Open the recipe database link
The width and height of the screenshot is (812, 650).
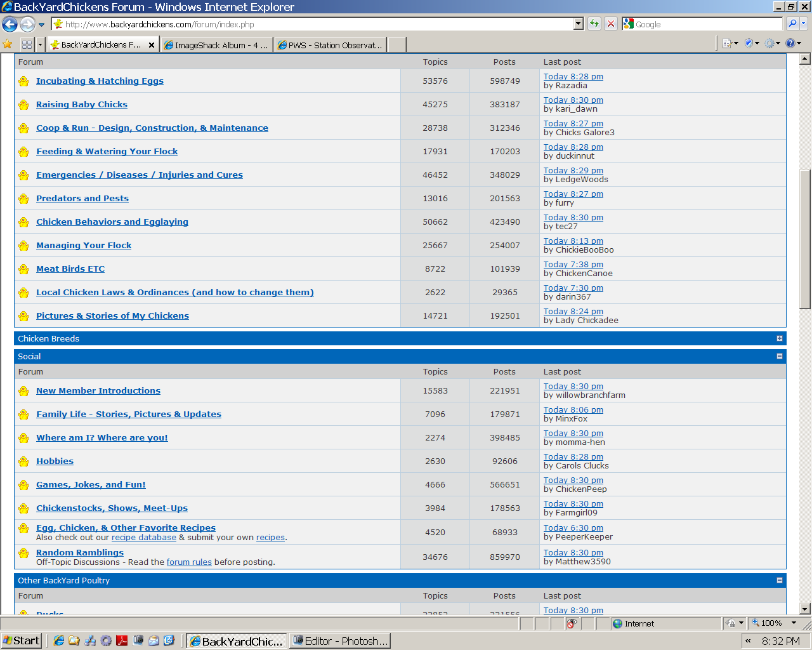144,538
